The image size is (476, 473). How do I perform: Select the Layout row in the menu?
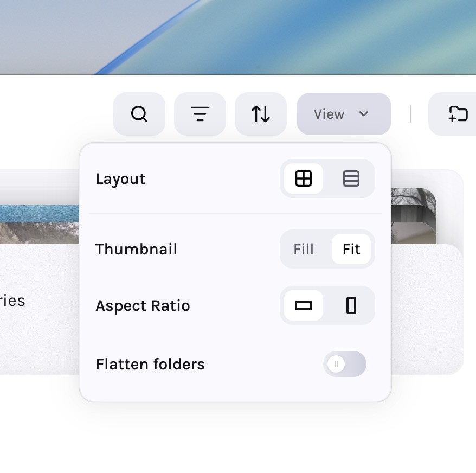(x=120, y=178)
